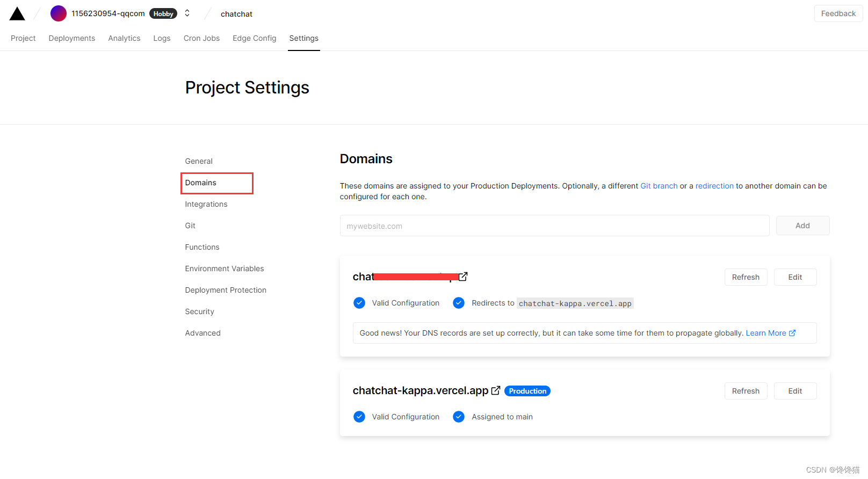Click Valid Configuration checkmark in chat domain card
Image resolution: width=868 pixels, height=479 pixels.
click(x=359, y=303)
